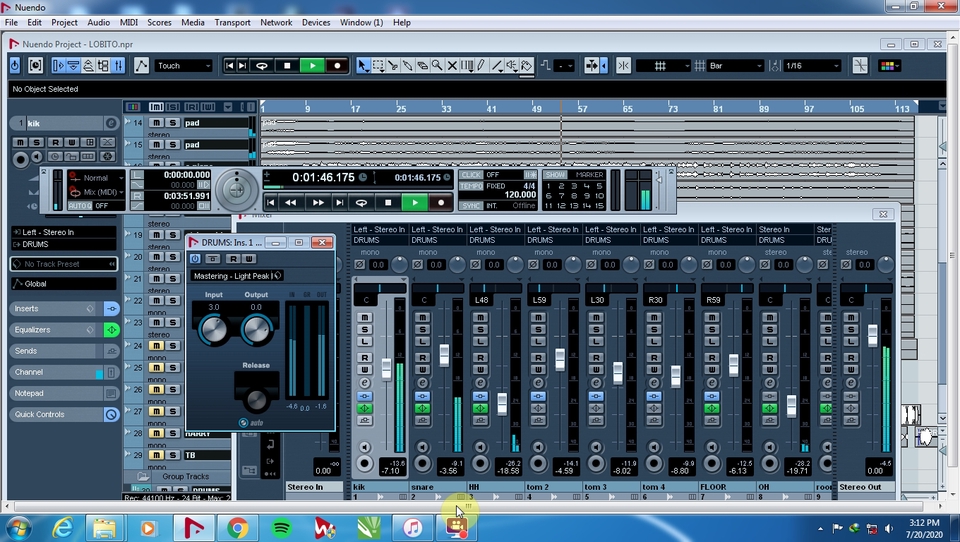Mute track 14 pad
960x542 pixels.
pos(156,122)
